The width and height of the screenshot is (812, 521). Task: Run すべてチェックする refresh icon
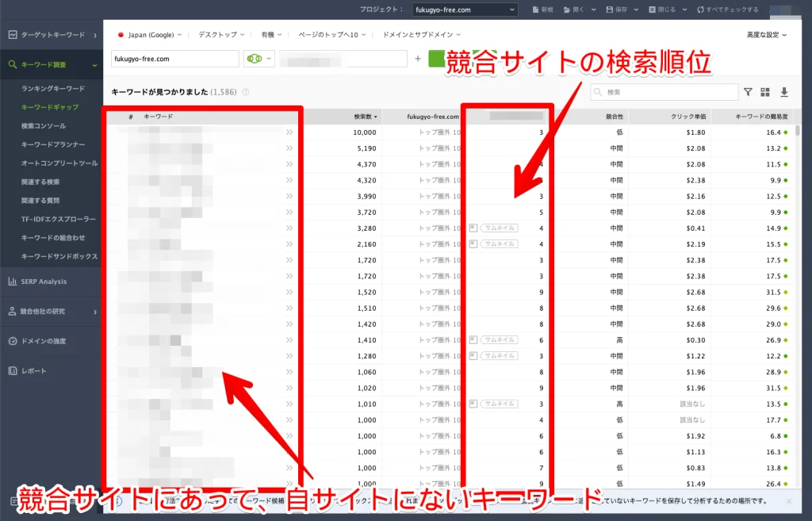[x=701, y=10]
